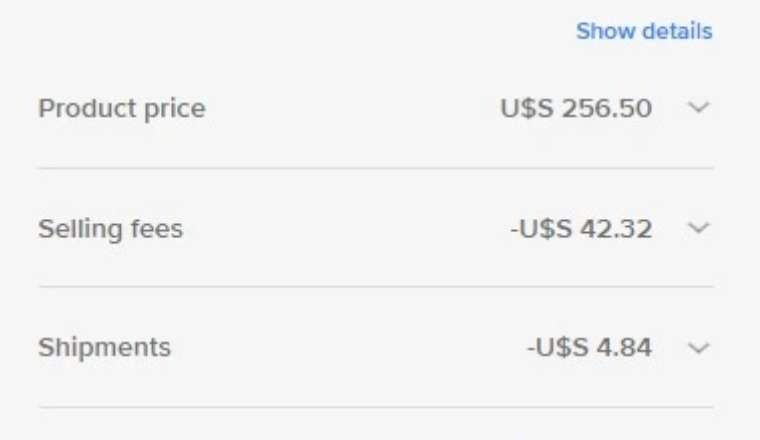Click the divider below Shipments row

click(x=376, y=408)
